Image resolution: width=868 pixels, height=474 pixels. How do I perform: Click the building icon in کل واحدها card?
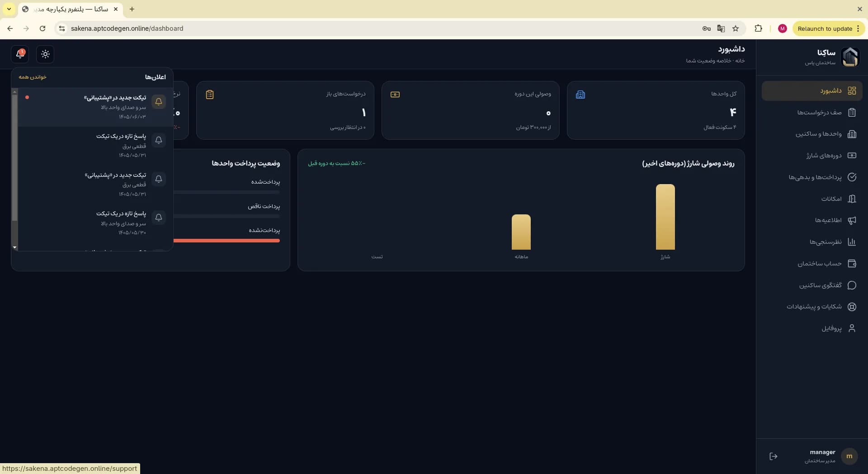pyautogui.click(x=580, y=95)
